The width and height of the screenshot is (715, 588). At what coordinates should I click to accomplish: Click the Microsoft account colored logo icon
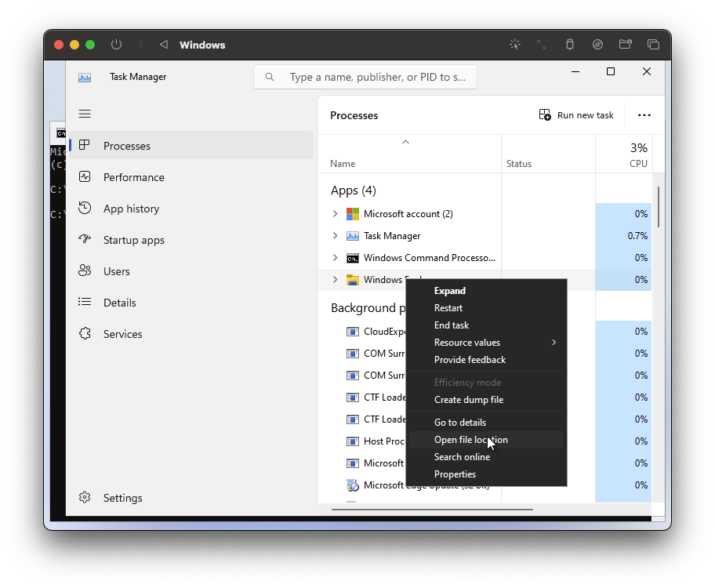click(353, 214)
